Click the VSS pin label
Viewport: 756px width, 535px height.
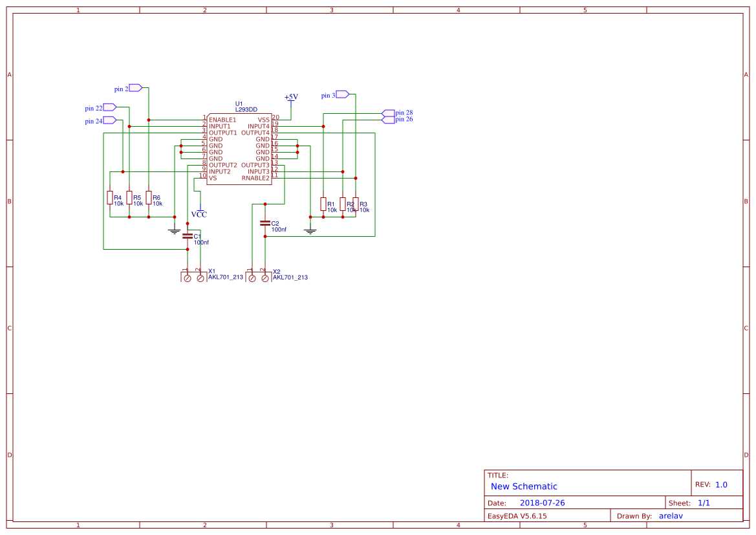[x=264, y=120]
